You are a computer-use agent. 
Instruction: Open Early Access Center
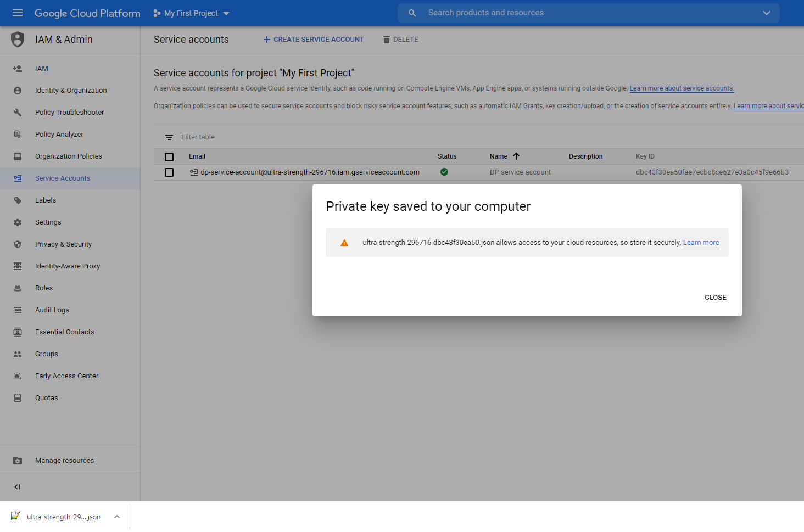click(x=66, y=376)
